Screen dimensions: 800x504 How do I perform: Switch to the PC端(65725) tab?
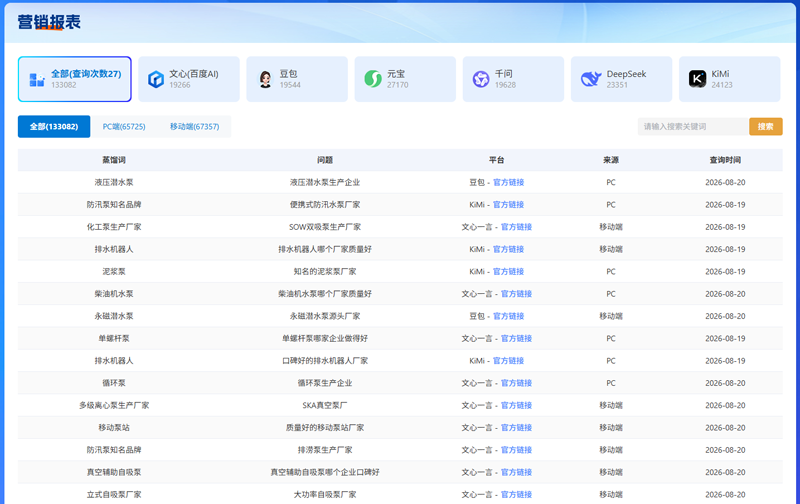pos(124,127)
